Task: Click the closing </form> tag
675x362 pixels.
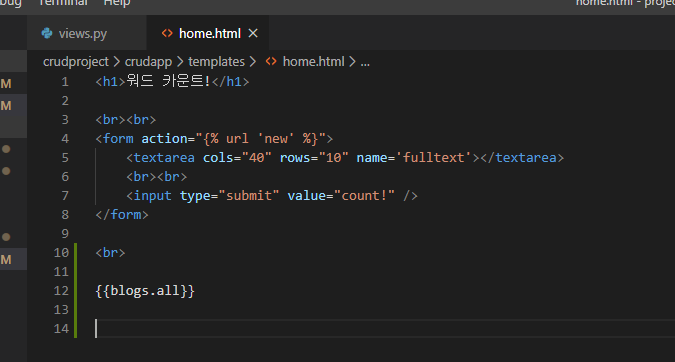Action: click(122, 214)
